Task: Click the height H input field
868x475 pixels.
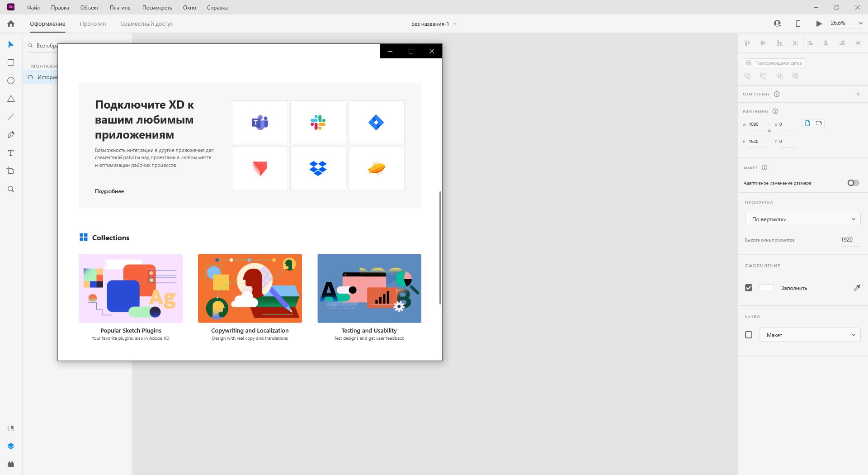Action: (758, 142)
